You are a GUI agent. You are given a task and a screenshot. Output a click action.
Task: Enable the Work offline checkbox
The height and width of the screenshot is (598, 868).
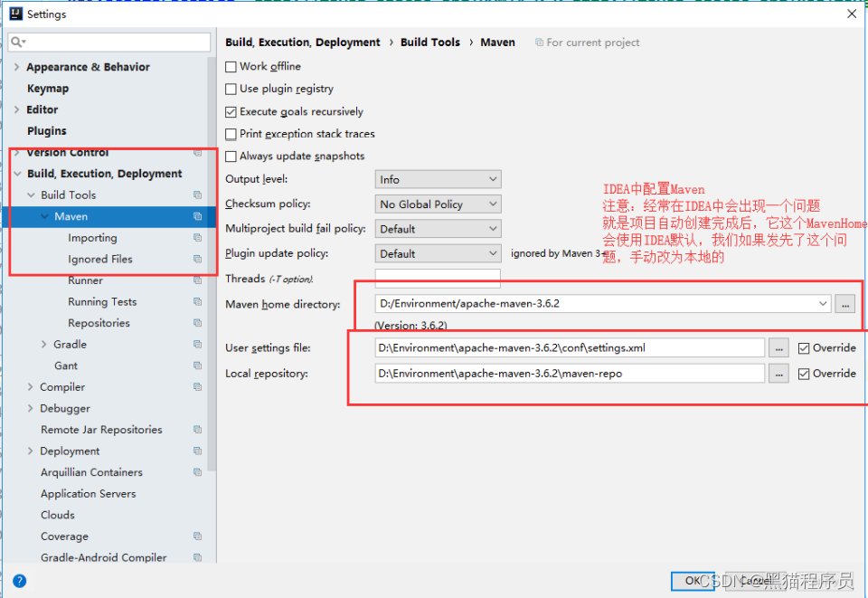point(231,67)
